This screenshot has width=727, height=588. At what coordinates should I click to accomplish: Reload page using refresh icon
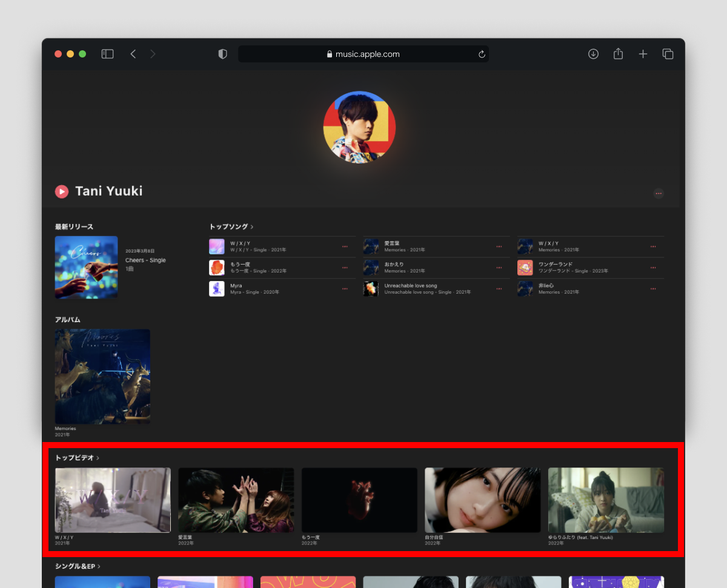click(482, 54)
